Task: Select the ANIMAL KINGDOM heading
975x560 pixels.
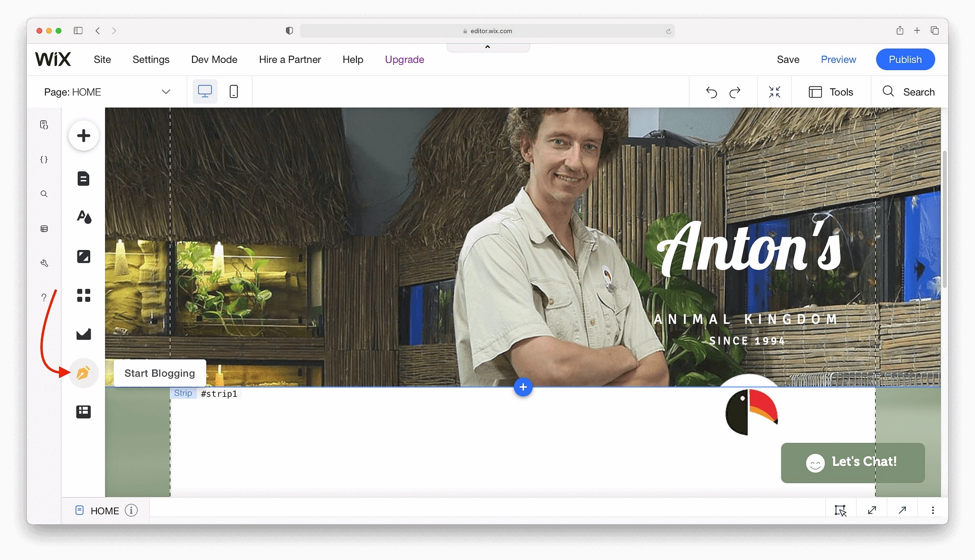Action: [x=746, y=319]
